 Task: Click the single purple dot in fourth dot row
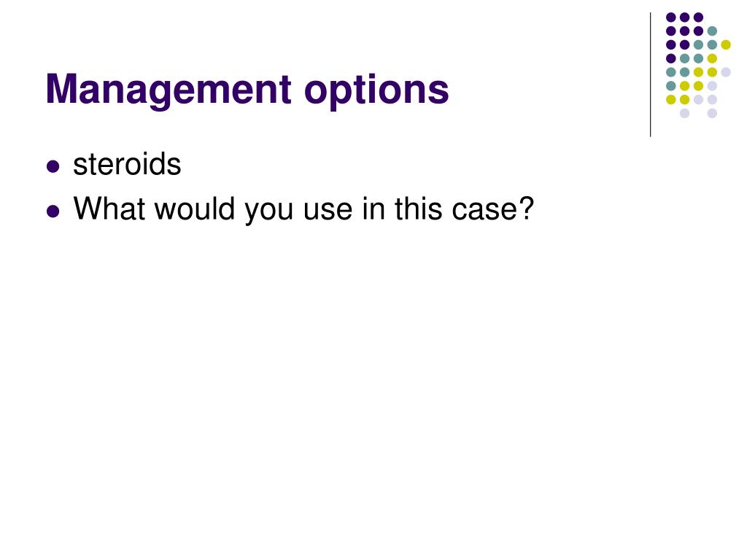(x=671, y=58)
